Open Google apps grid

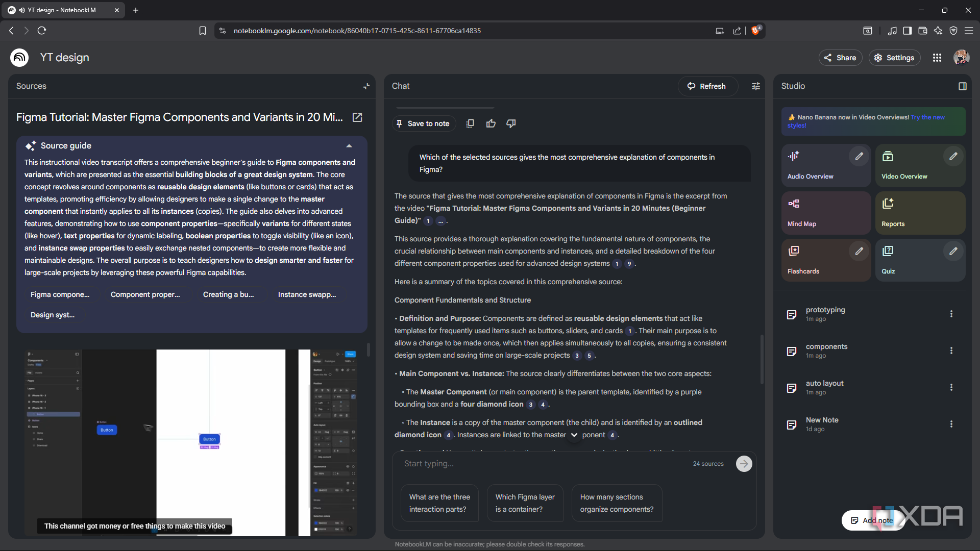[x=937, y=58]
